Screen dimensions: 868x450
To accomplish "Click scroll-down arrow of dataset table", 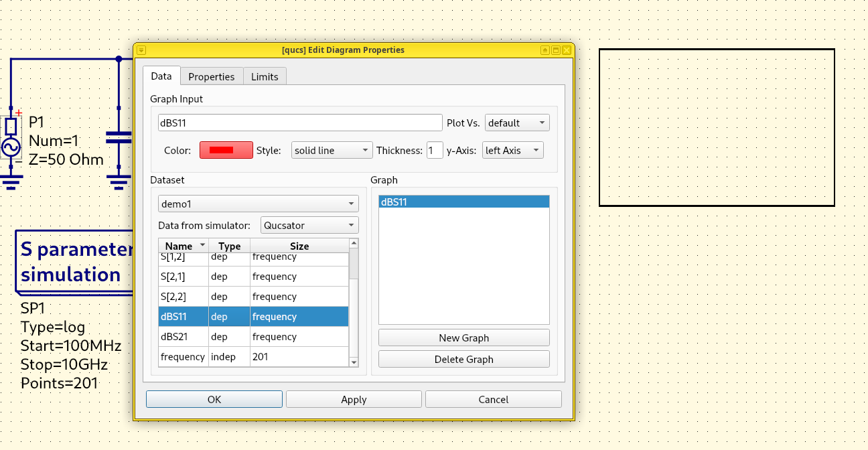I will pyautogui.click(x=354, y=362).
